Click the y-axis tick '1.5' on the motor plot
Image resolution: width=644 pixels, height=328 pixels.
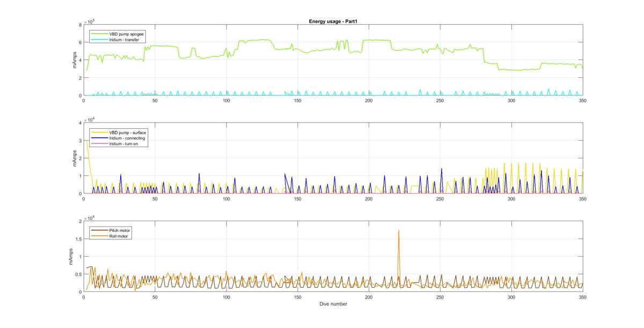[x=78, y=239]
